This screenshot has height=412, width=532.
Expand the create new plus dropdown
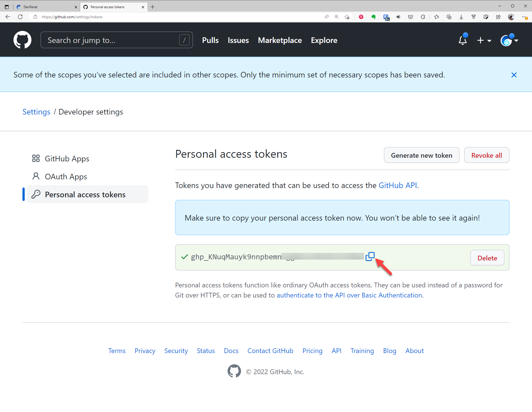[x=484, y=40]
